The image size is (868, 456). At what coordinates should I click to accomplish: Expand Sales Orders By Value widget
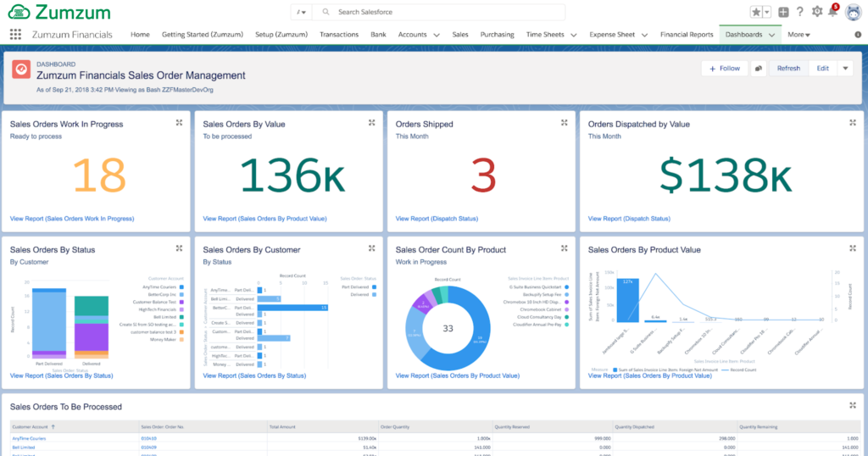(371, 123)
